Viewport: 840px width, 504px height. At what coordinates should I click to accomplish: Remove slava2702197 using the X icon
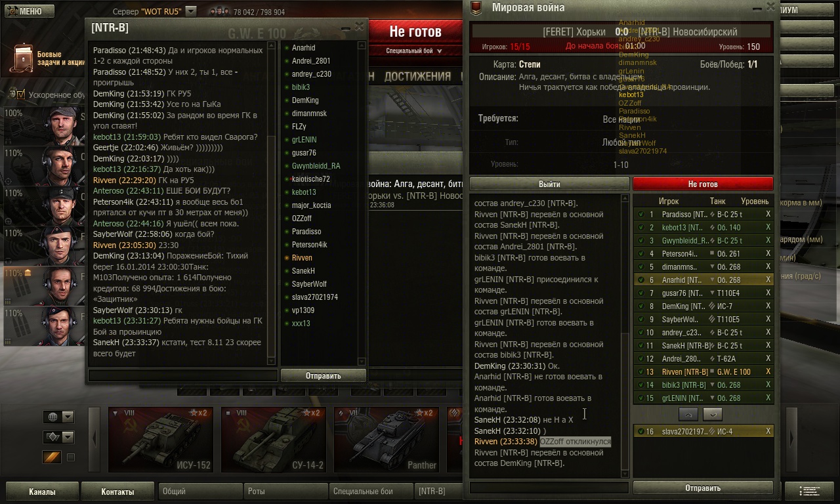point(768,431)
